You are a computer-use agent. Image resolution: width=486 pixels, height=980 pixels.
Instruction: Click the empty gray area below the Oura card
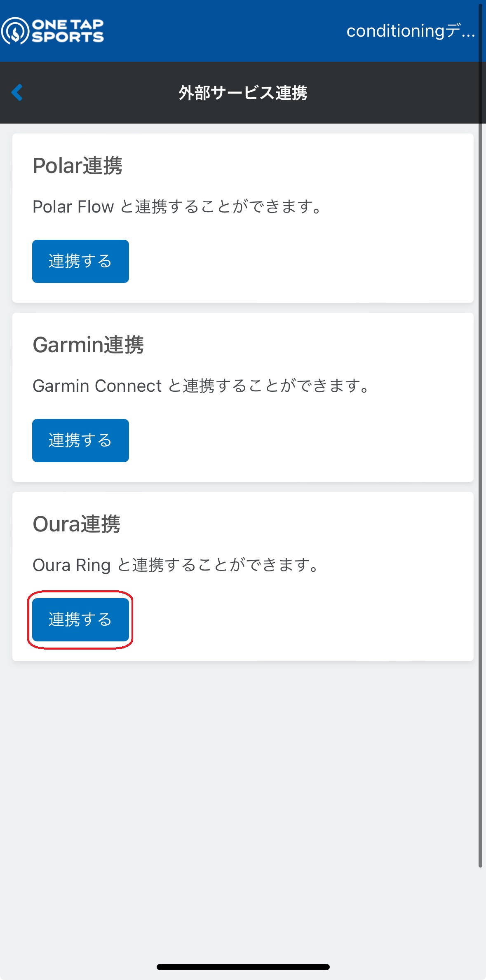click(x=243, y=803)
